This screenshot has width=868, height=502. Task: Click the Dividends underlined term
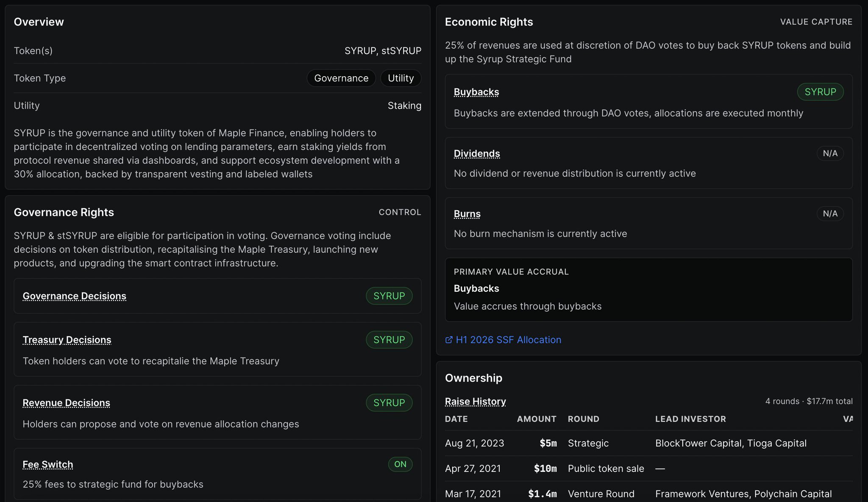(x=477, y=153)
